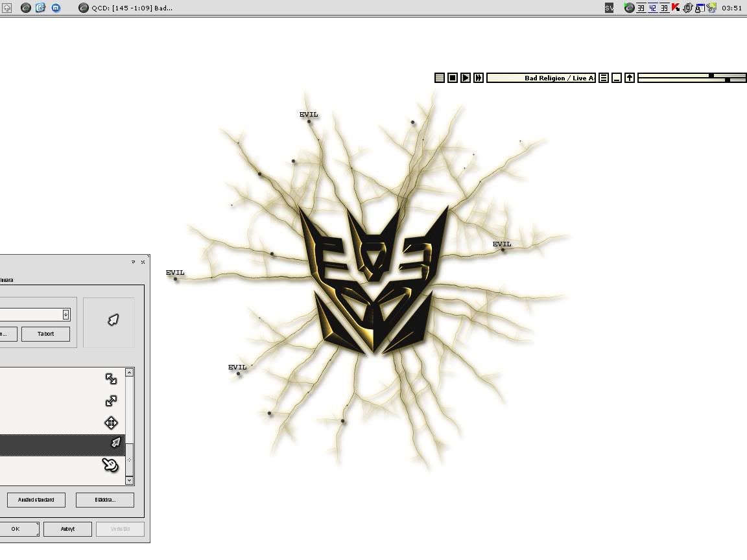Open the volume speaker tray icon
This screenshot has width=747, height=560.
(x=711, y=8)
